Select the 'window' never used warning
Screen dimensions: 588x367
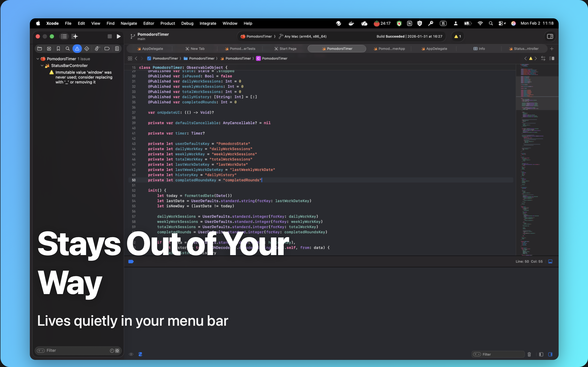click(84, 77)
